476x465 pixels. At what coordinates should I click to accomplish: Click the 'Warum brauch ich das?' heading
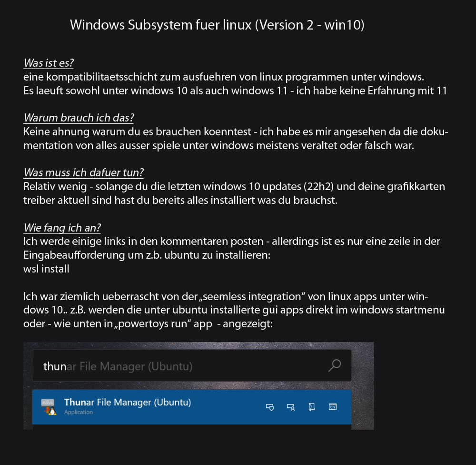pyautogui.click(x=79, y=118)
